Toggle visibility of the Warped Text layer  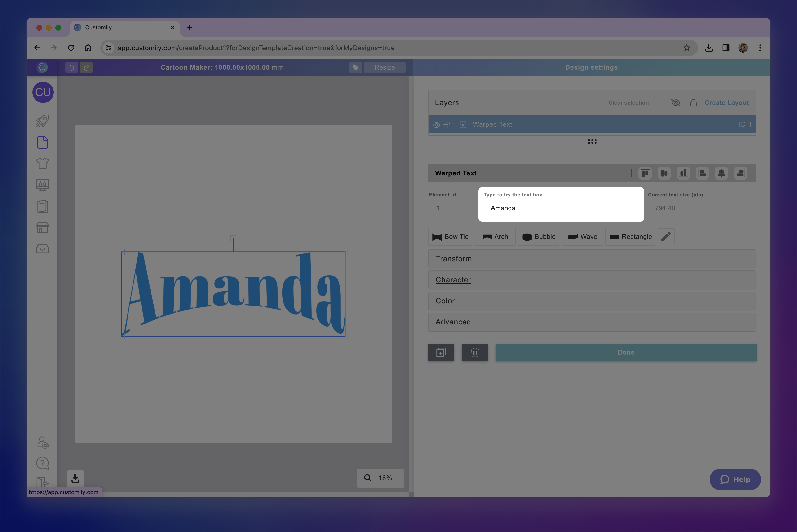pos(436,125)
